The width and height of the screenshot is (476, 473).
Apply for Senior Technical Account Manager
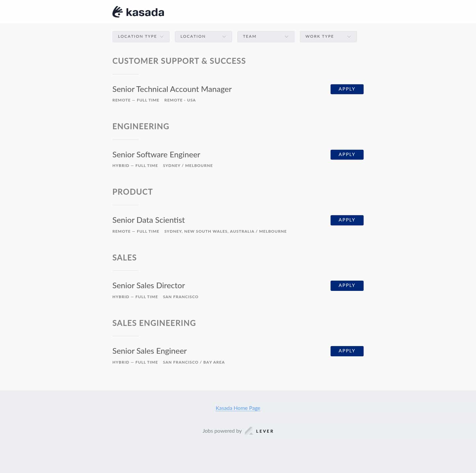pos(347,89)
